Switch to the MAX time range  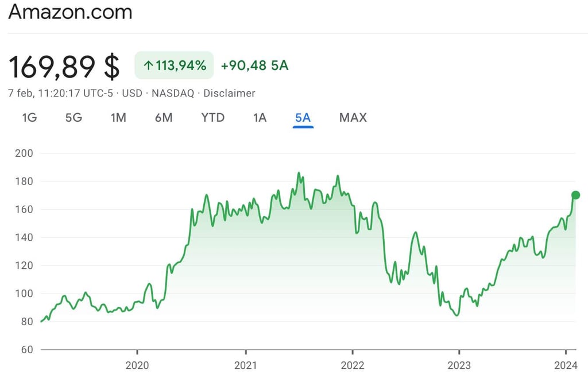[352, 118]
